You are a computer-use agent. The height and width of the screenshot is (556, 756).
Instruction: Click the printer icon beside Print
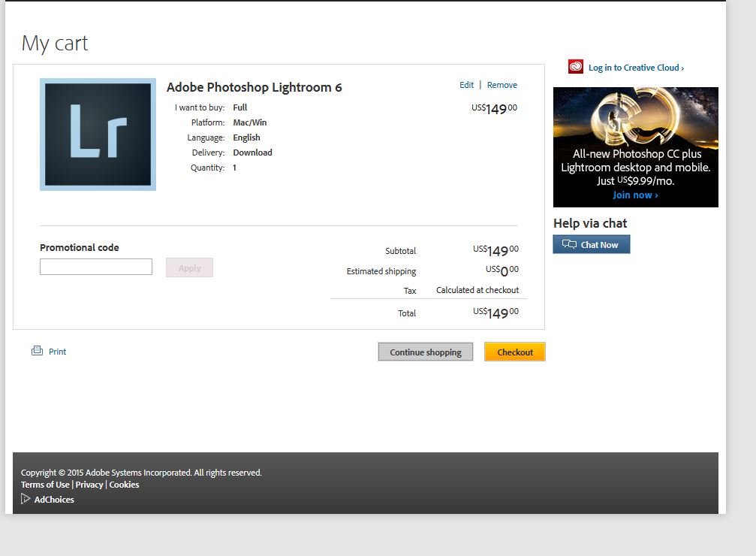[x=37, y=351]
